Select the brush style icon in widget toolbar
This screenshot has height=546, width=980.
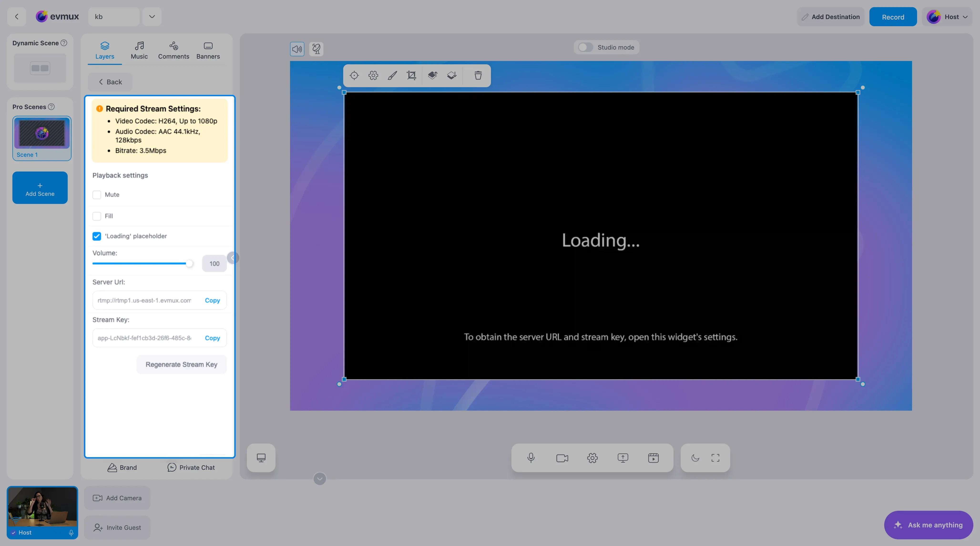click(392, 75)
